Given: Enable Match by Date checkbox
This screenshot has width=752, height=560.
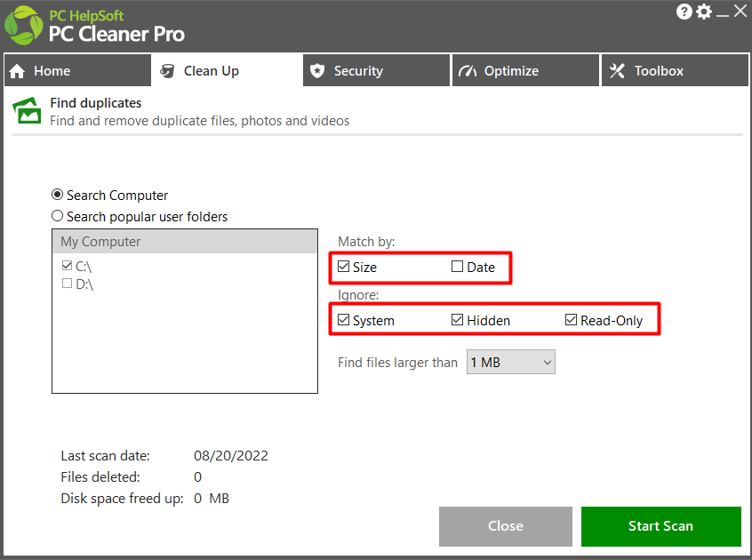Looking at the screenshot, I should (457, 266).
